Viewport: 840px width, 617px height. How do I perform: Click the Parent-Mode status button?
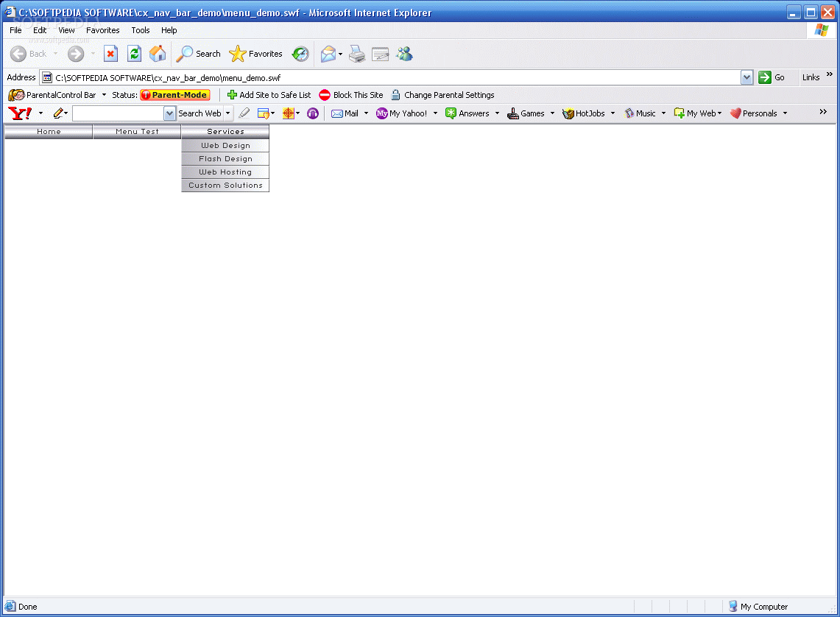coord(174,95)
